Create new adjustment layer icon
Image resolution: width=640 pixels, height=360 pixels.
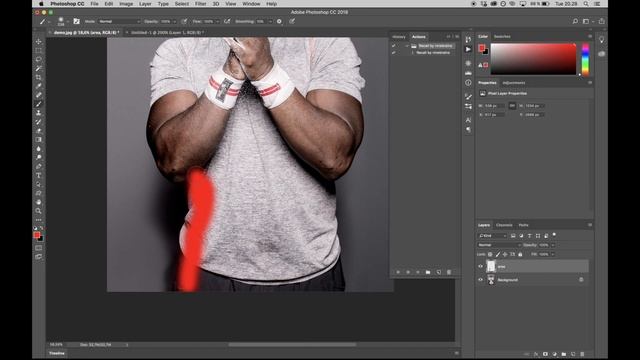tap(554, 354)
